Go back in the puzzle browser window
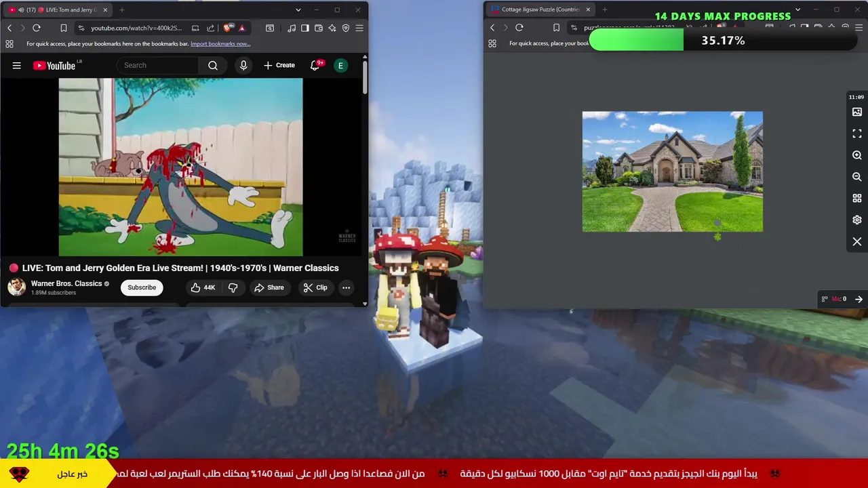Image resolution: width=868 pixels, height=488 pixels. pyautogui.click(x=492, y=28)
